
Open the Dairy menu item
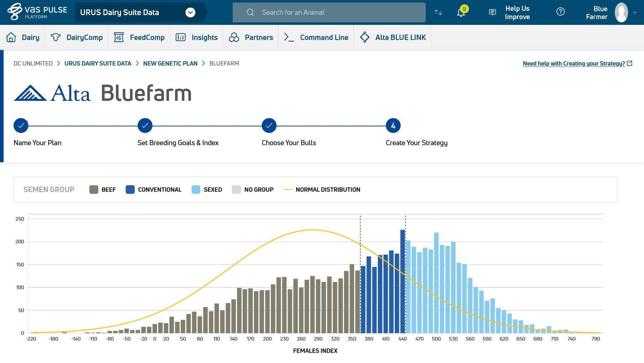click(x=31, y=37)
